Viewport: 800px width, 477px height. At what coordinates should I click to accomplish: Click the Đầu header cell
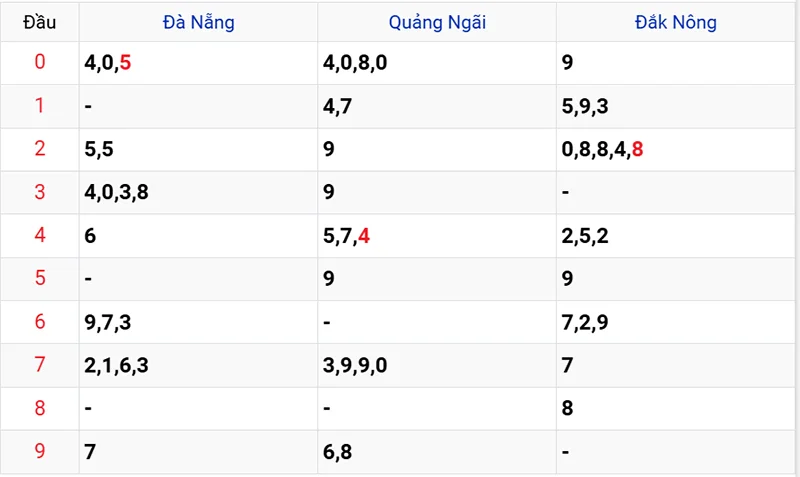[40, 22]
